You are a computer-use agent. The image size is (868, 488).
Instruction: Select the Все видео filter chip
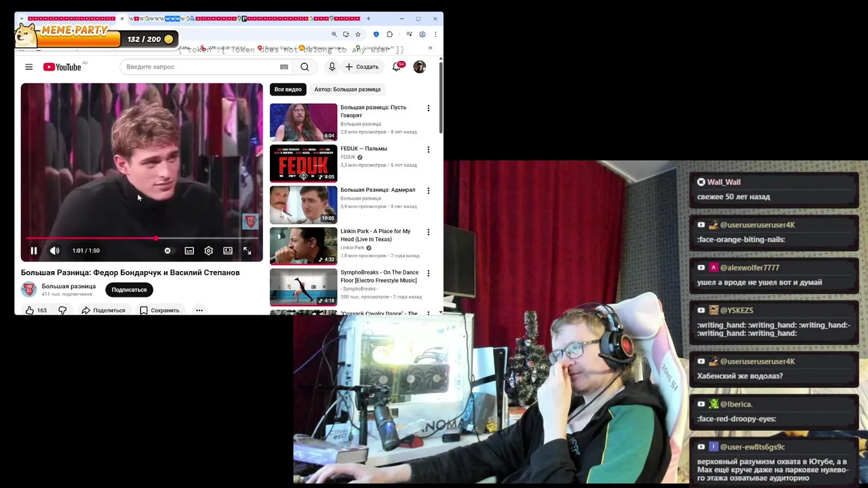click(288, 89)
